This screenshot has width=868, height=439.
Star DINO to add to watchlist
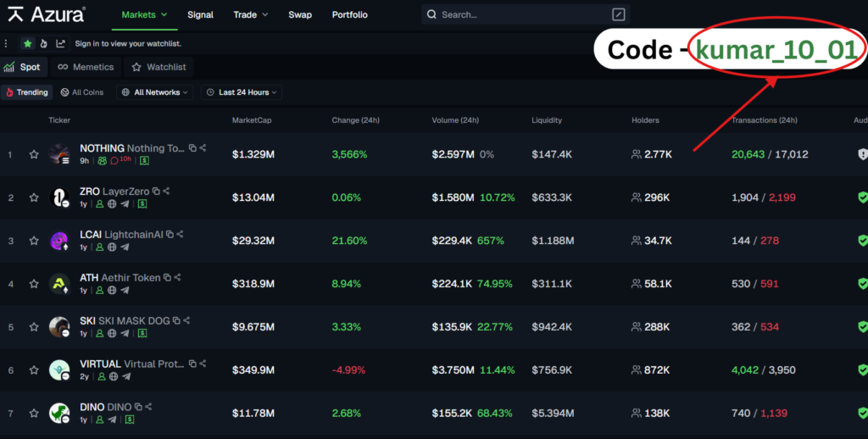(x=34, y=414)
